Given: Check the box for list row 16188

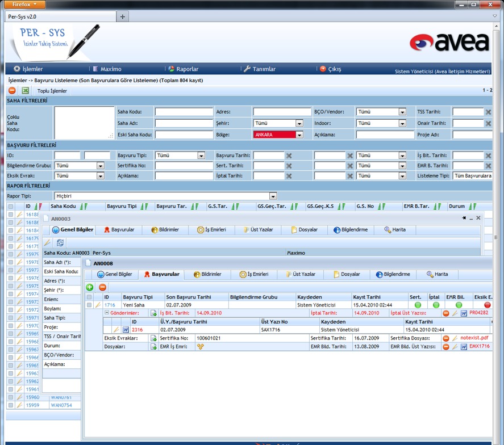Looking at the screenshot, I should [x=11, y=215].
